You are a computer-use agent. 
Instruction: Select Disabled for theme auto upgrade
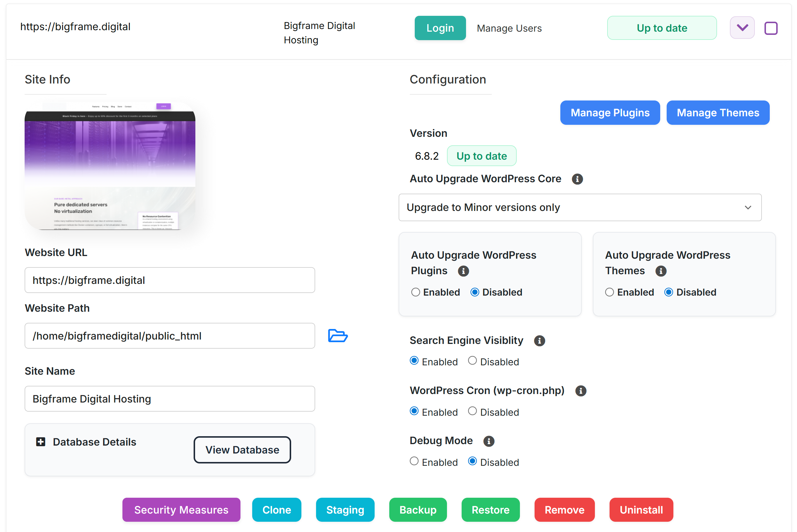pos(668,292)
